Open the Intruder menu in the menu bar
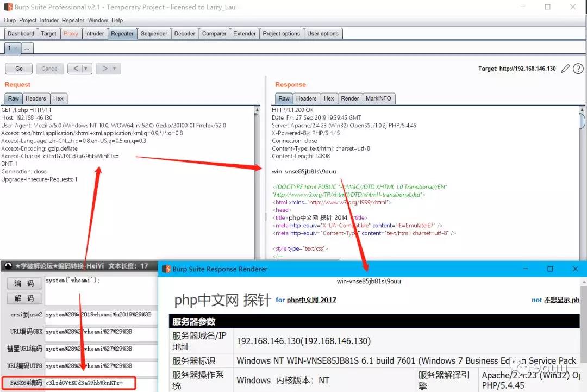 pyautogui.click(x=49, y=20)
